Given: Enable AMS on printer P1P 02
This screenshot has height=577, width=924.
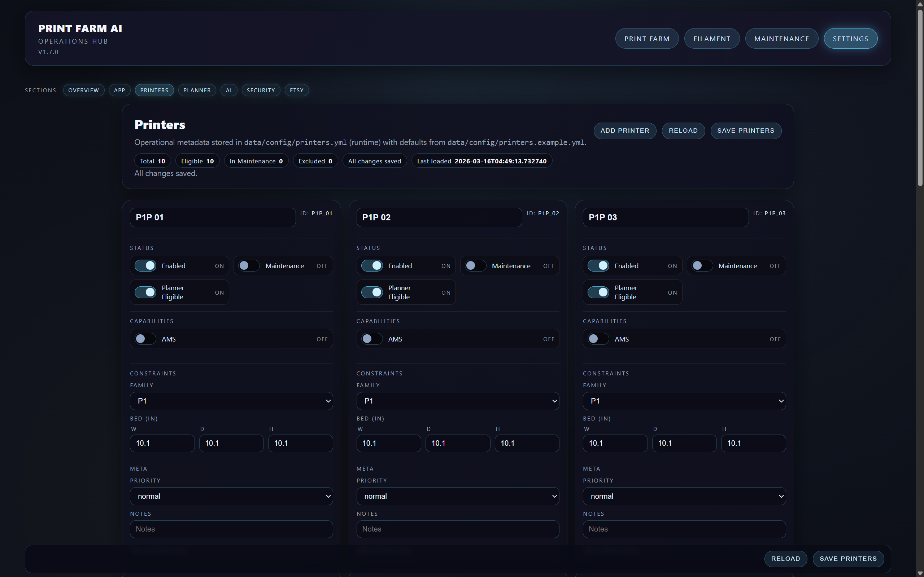Looking at the screenshot, I should (x=371, y=339).
